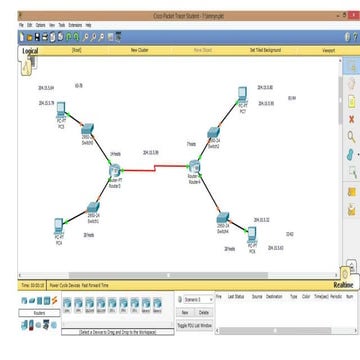Click Fast Forward Time

[95, 285]
